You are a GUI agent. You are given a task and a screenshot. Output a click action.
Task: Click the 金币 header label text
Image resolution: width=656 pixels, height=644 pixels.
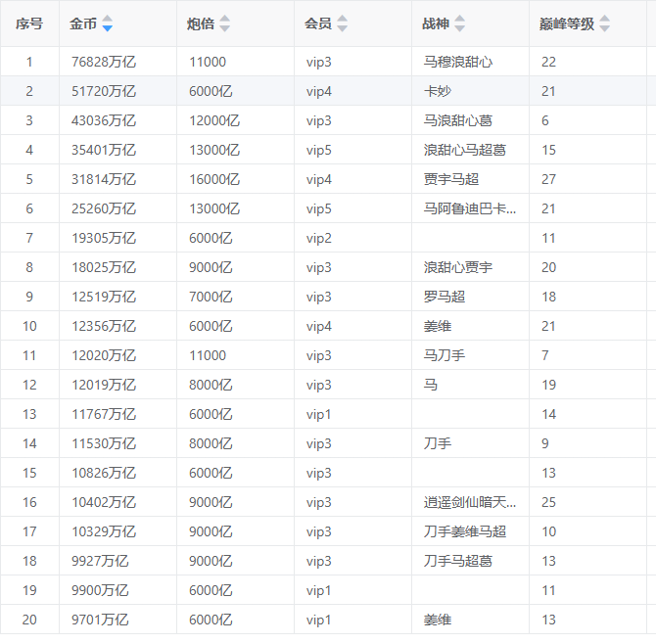point(83,24)
